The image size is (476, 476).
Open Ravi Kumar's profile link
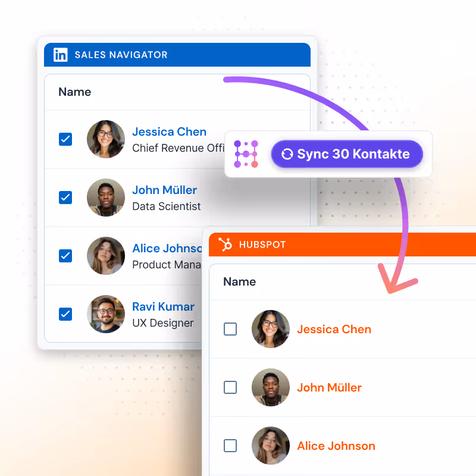(x=163, y=306)
